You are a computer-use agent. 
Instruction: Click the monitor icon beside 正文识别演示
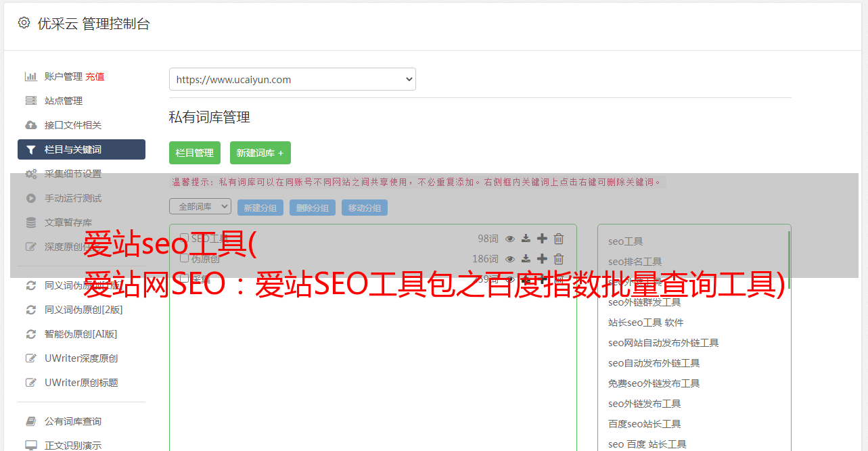30,446
